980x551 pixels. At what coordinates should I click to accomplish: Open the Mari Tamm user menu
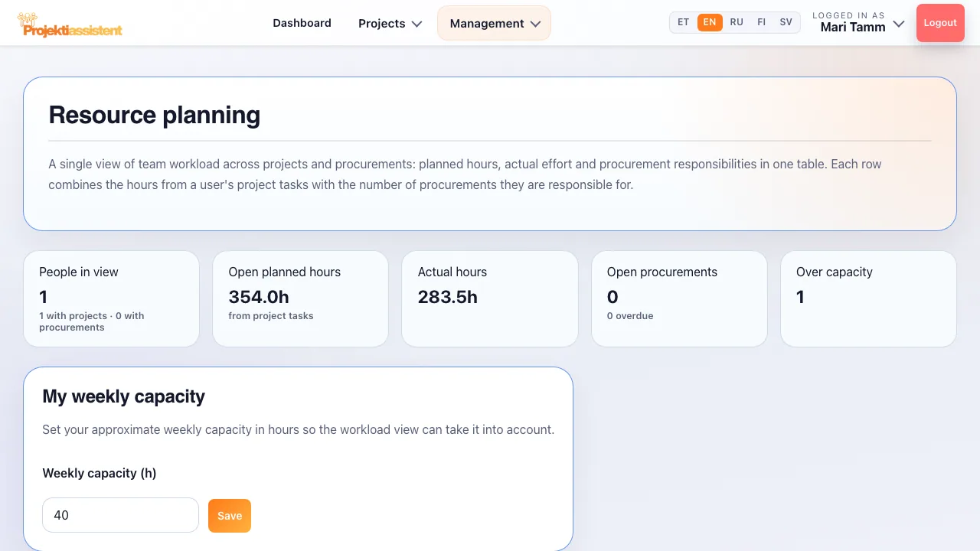point(858,23)
